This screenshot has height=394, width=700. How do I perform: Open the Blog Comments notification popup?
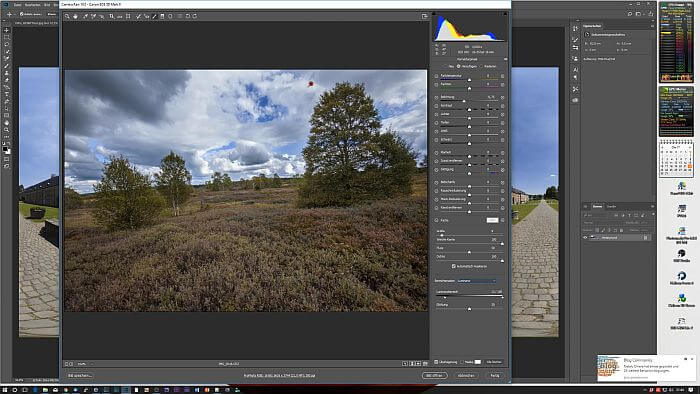pos(646,368)
